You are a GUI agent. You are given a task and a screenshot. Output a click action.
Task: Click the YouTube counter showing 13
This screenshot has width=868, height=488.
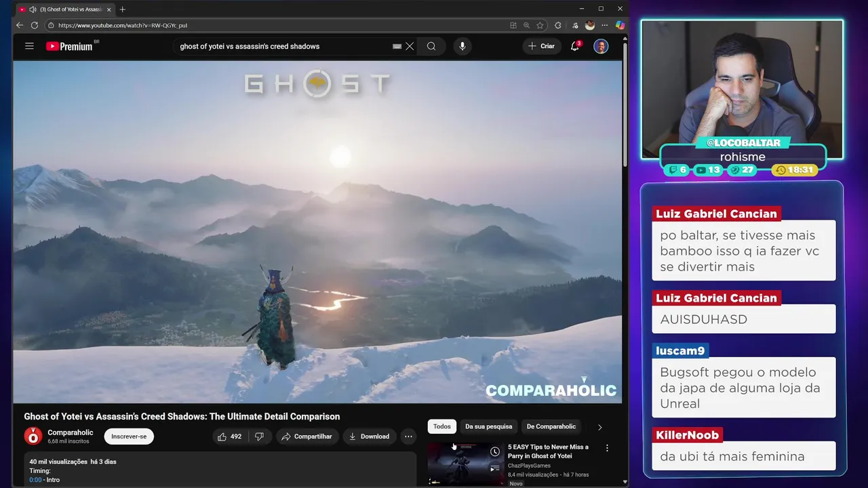tap(709, 170)
